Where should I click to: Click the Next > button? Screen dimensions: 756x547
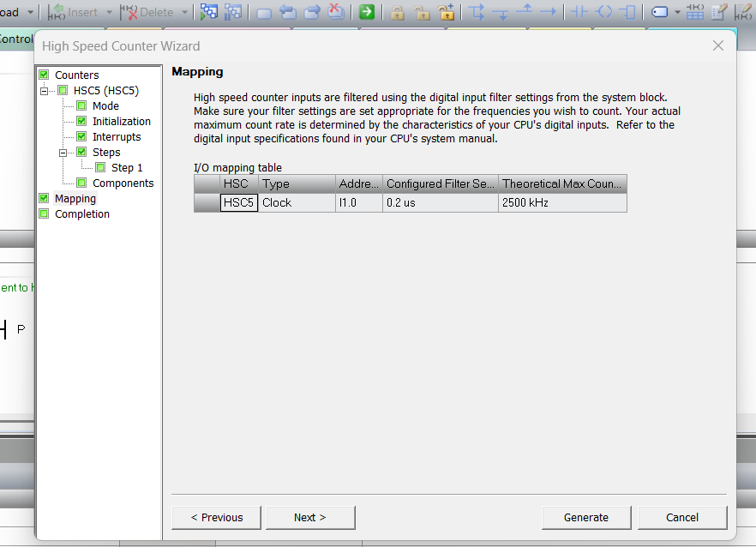(309, 517)
